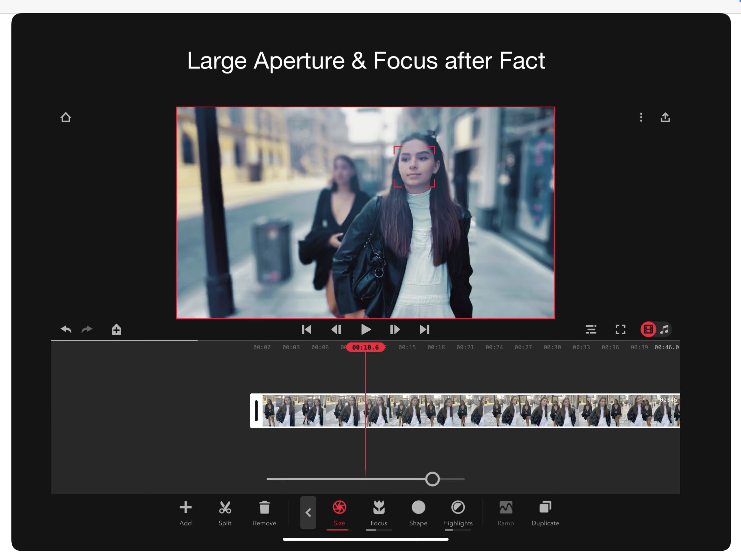Open the share export icon
741x560 pixels.
point(665,117)
